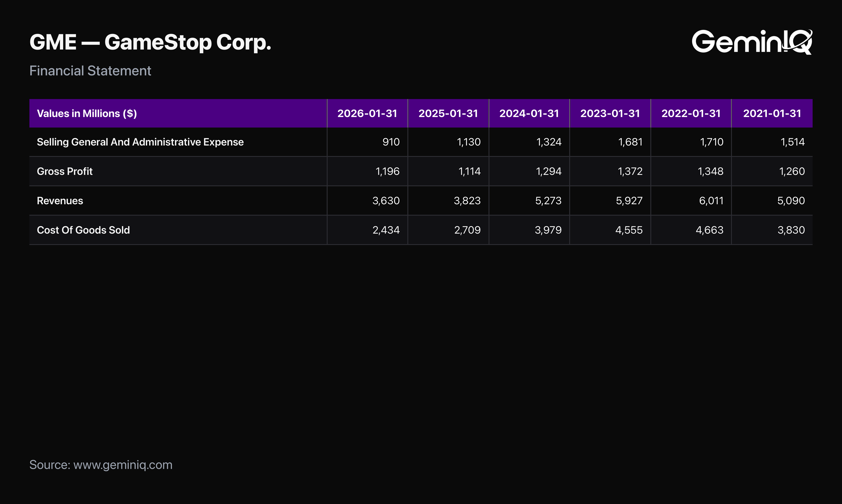Click SG&A value 1,324
The image size is (842, 504).
click(549, 142)
